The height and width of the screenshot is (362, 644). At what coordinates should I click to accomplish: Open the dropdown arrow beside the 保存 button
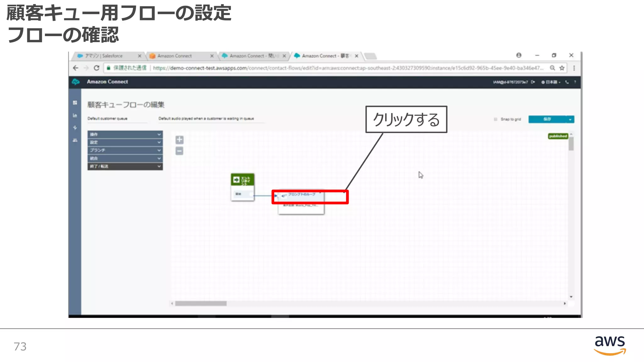570,119
